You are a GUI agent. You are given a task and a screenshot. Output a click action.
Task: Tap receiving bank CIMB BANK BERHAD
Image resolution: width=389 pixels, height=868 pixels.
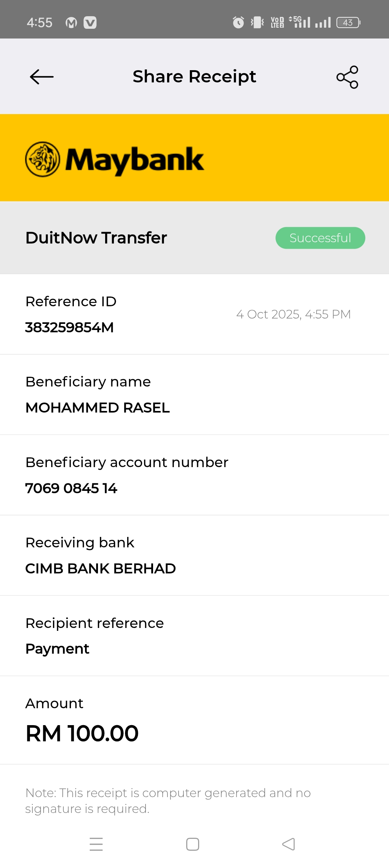coord(100,569)
